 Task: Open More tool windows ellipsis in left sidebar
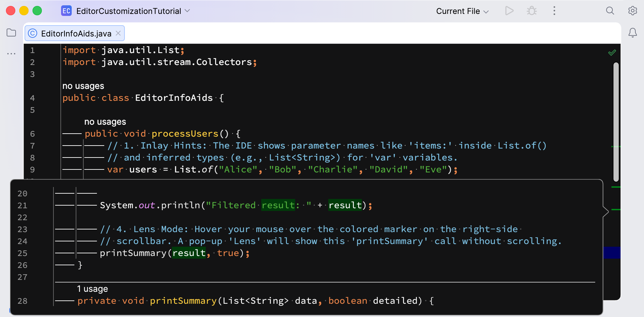point(11,54)
